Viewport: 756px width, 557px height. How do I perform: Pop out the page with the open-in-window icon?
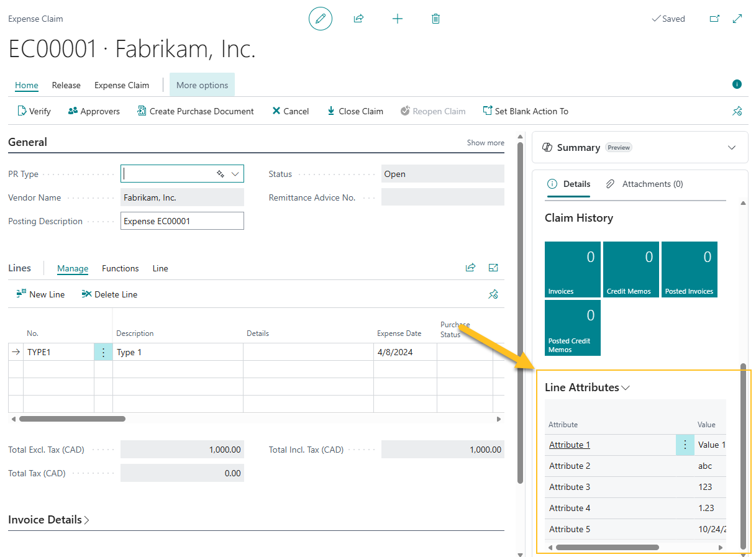[714, 19]
